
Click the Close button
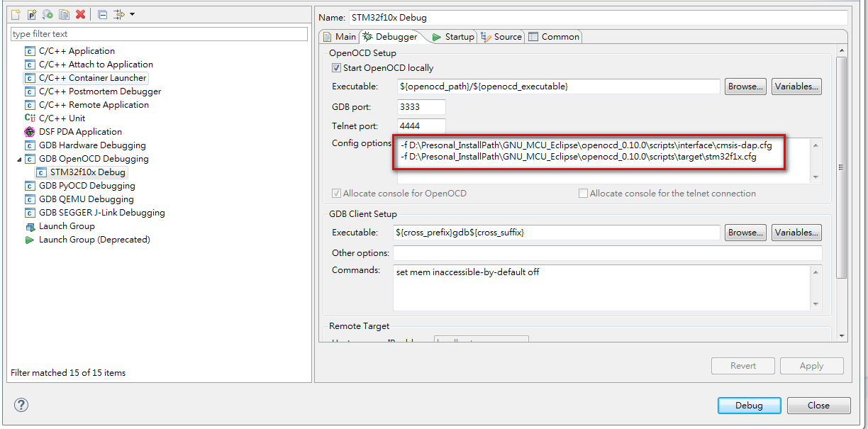tap(818, 406)
